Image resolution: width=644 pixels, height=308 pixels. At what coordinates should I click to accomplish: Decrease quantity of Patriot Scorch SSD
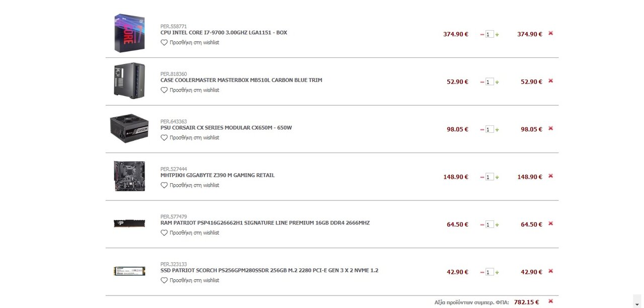(x=482, y=272)
